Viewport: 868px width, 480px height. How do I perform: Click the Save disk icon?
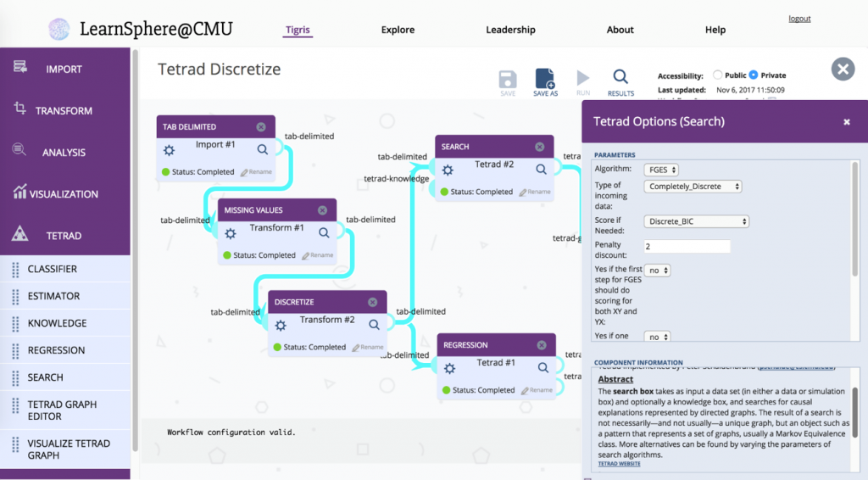pyautogui.click(x=508, y=80)
